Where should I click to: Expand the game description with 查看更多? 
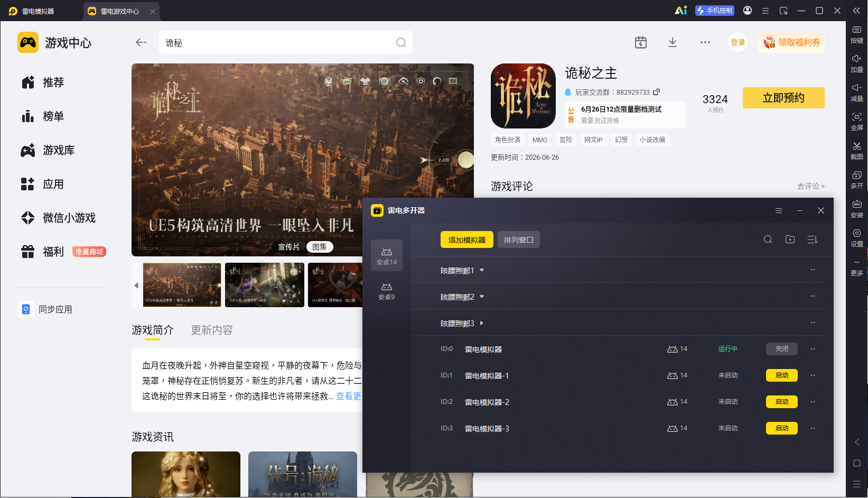(349, 396)
